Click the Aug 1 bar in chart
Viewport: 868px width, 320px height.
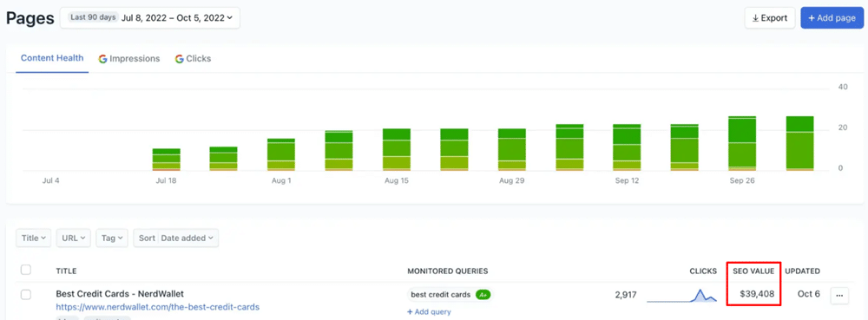point(282,154)
